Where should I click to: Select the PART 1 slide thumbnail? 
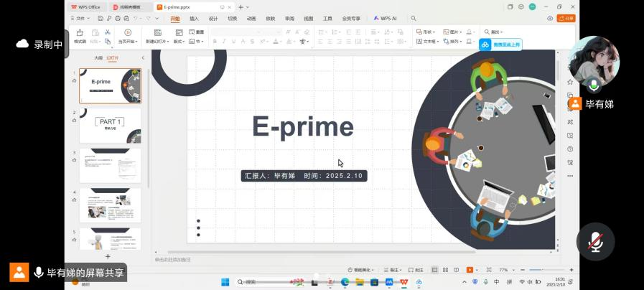pyautogui.click(x=110, y=126)
